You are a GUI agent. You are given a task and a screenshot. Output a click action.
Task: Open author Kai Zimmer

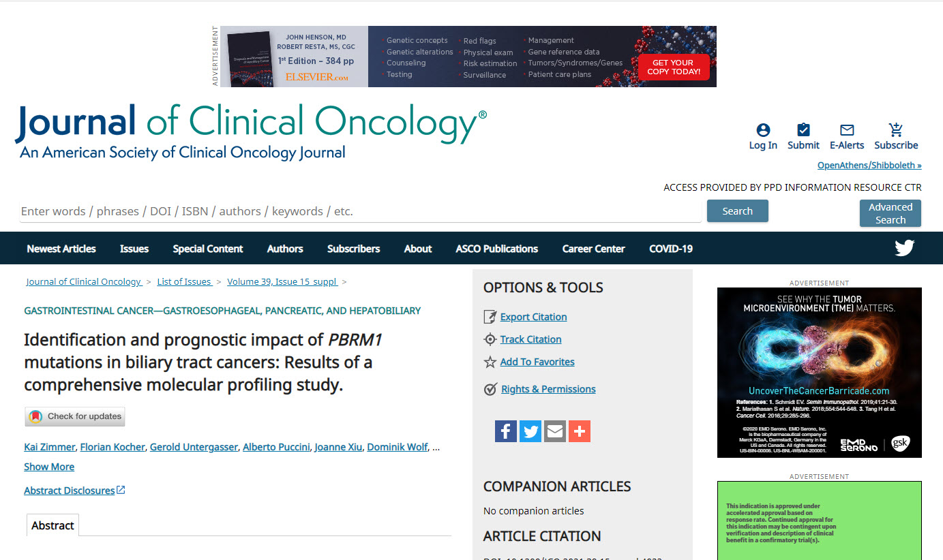click(x=49, y=447)
